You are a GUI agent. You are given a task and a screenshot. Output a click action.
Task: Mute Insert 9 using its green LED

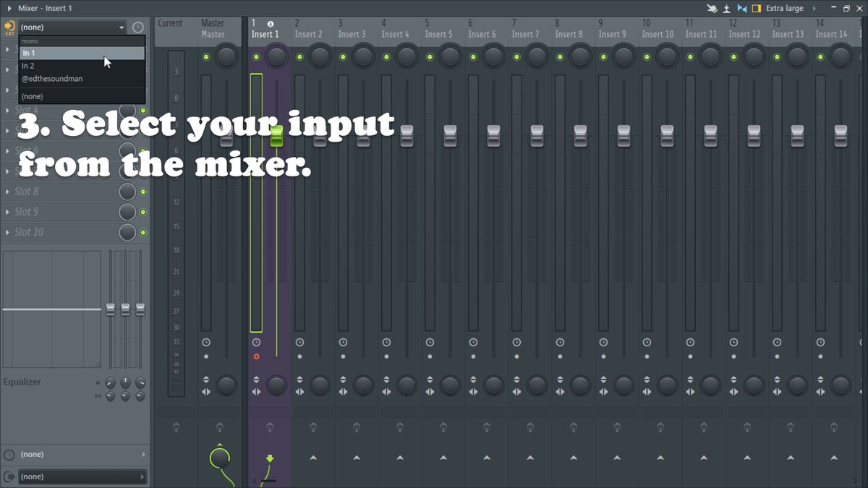pos(603,57)
